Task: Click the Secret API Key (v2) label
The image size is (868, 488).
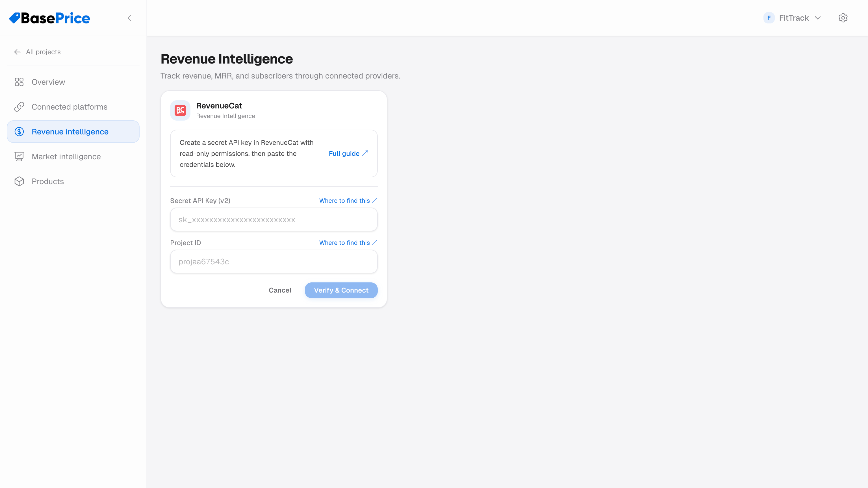Action: click(x=200, y=201)
